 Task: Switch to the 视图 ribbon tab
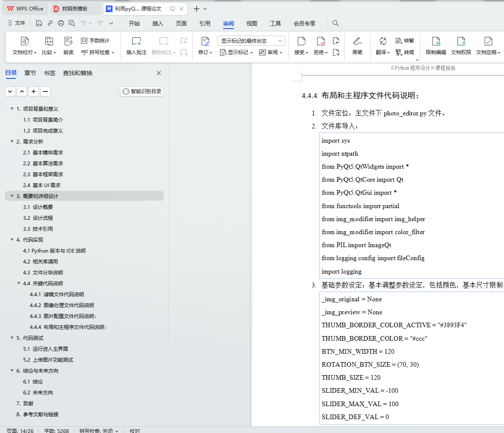coord(252,23)
